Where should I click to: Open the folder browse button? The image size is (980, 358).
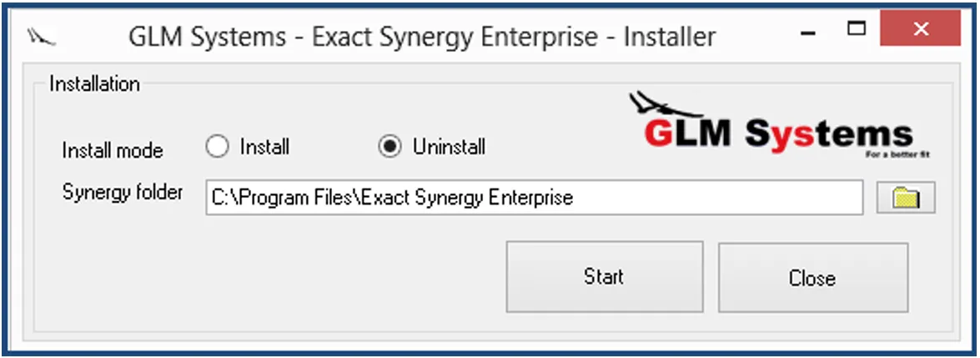(x=906, y=198)
